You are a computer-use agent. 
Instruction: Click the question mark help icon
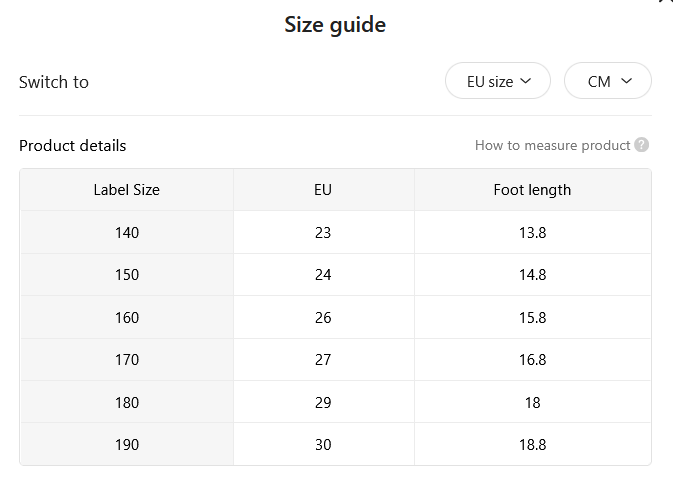tap(642, 145)
